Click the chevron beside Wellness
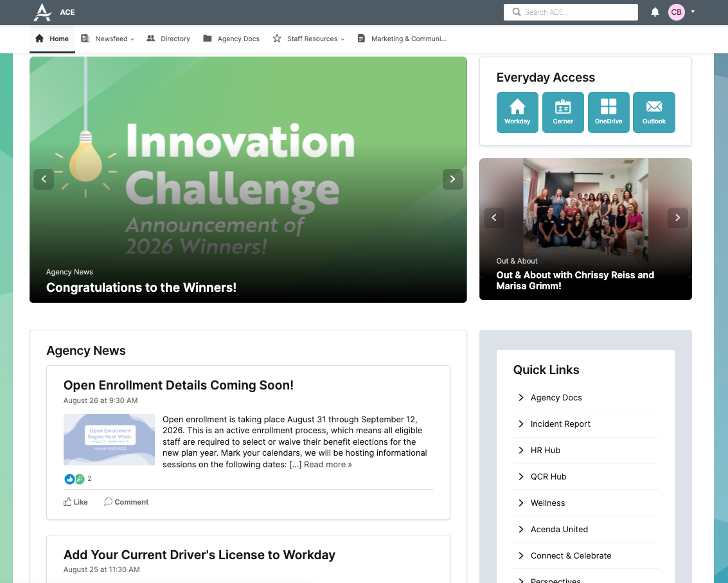The width and height of the screenshot is (728, 583). point(521,503)
